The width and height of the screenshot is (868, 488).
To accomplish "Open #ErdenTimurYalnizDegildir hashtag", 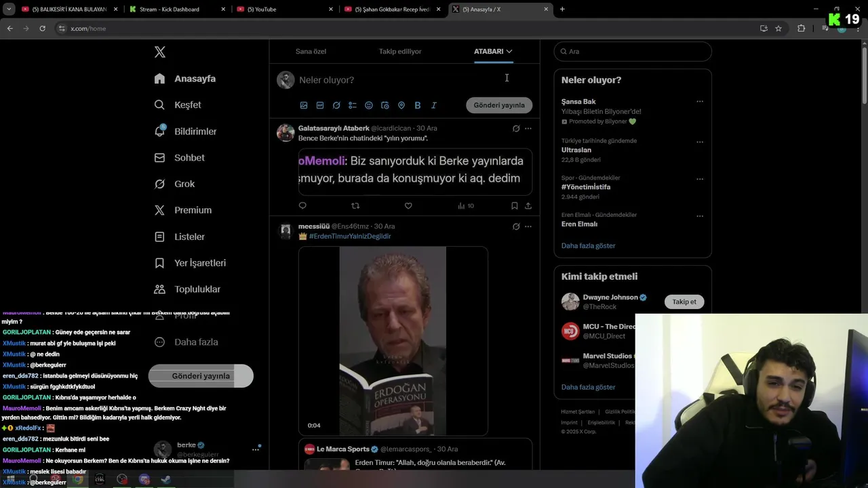I will point(350,237).
